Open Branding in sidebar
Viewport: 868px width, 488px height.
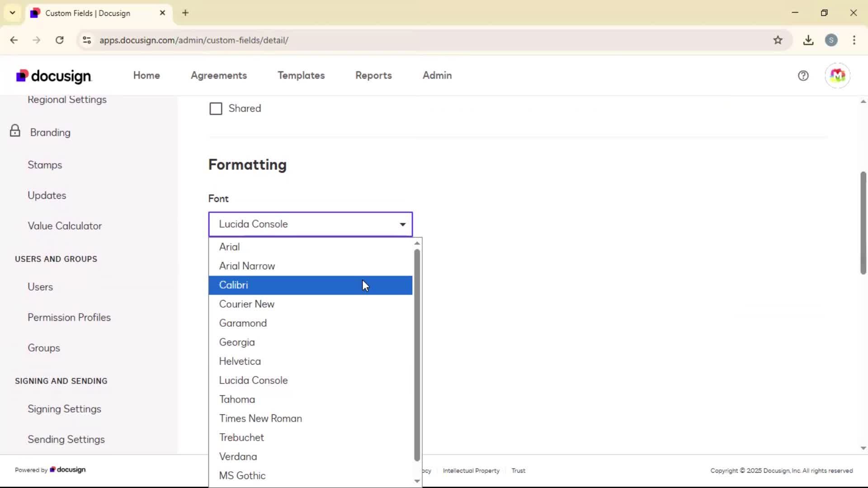50,132
